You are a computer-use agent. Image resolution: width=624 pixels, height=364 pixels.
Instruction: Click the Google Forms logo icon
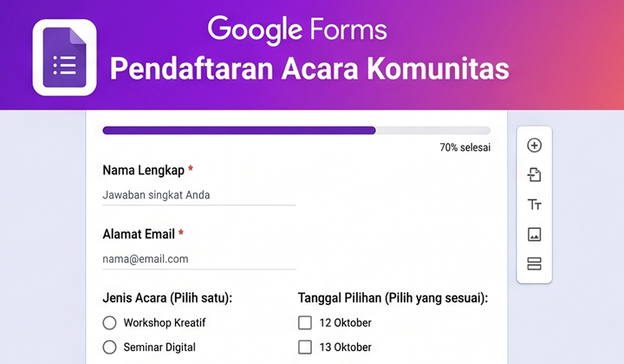point(64,57)
